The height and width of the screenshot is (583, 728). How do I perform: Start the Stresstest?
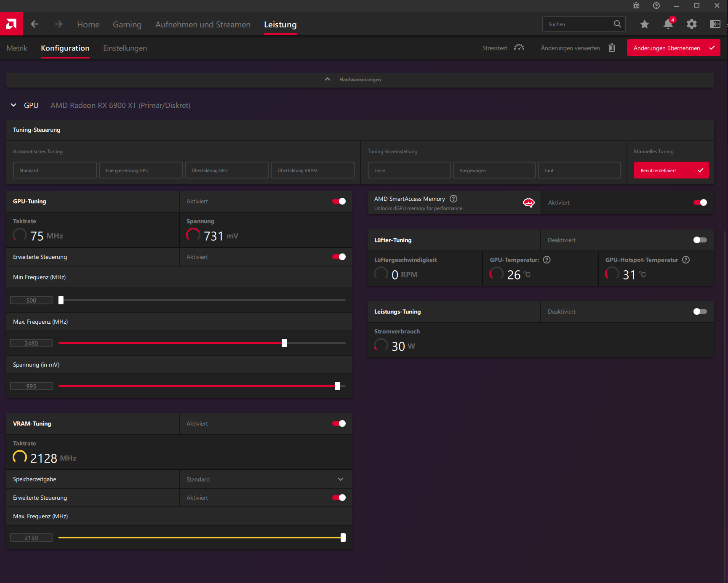(x=495, y=48)
